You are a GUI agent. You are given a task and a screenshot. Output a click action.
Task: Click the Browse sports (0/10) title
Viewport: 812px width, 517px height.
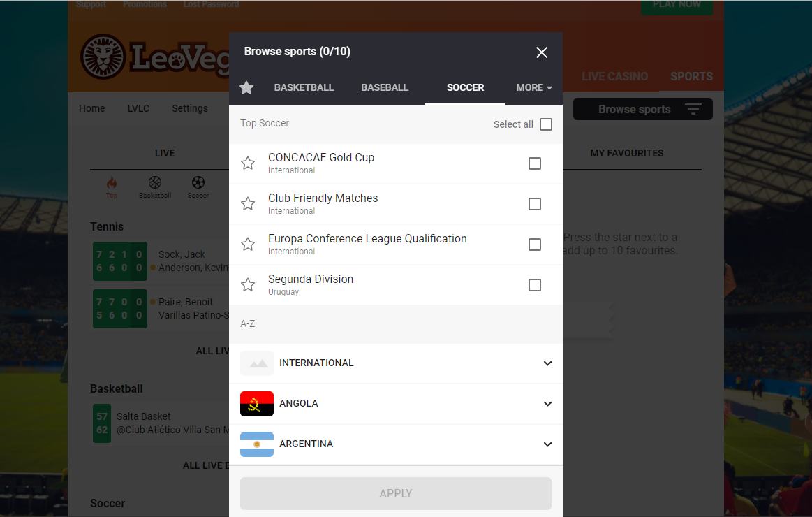[x=297, y=51]
